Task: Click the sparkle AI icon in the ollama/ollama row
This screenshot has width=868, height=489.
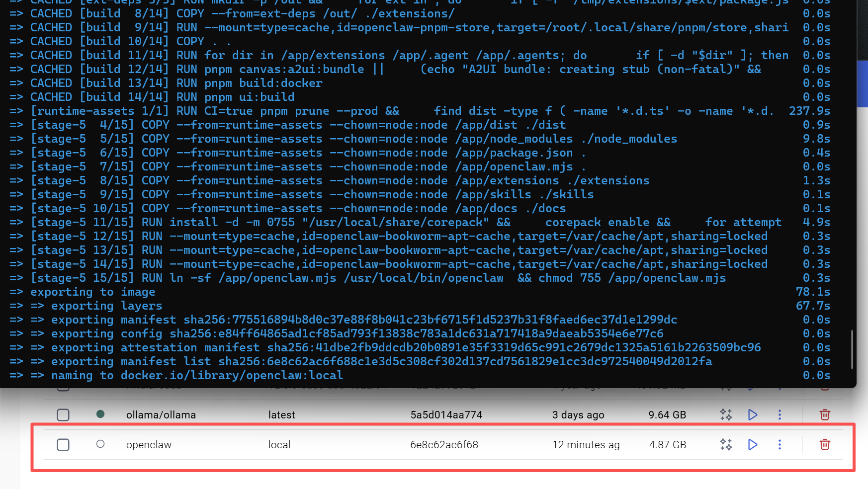Action: pos(726,414)
